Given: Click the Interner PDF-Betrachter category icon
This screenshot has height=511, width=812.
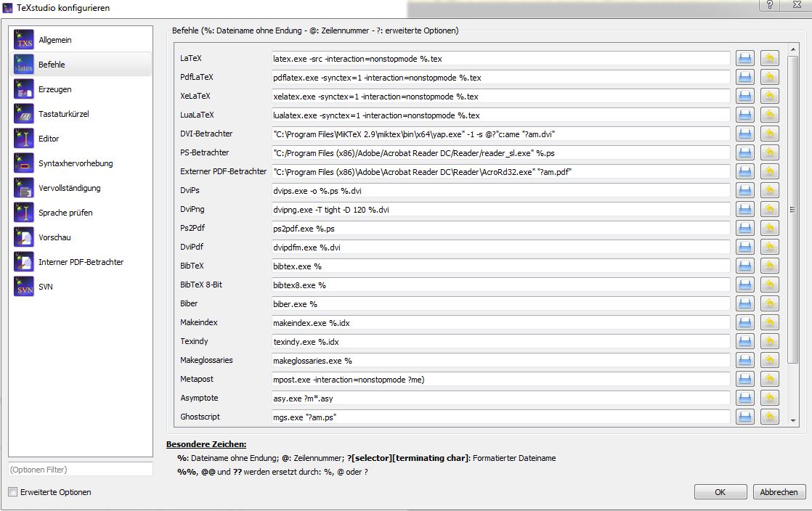Looking at the screenshot, I should [24, 262].
